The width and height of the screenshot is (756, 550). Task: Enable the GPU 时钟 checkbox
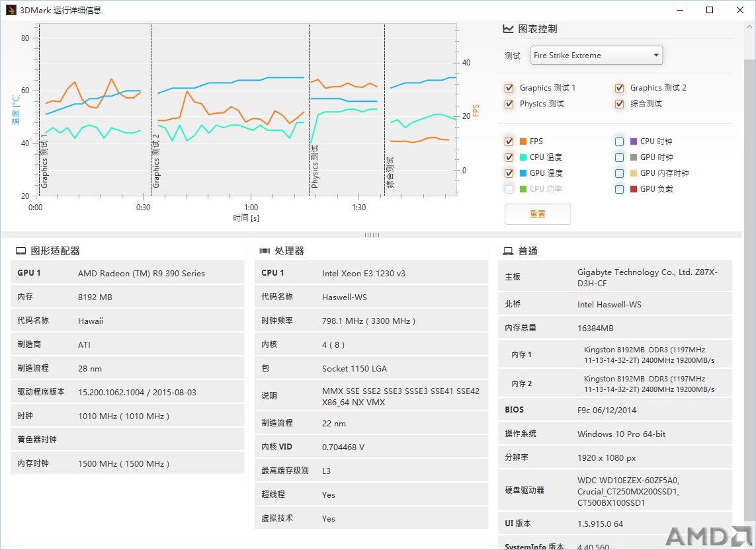[x=619, y=157]
